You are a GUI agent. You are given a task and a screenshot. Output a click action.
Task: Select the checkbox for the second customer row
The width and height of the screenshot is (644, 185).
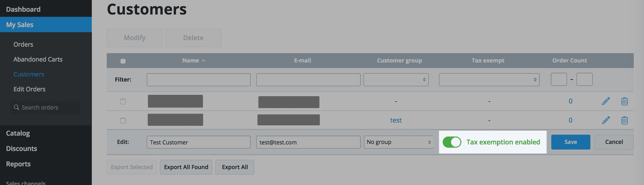[123, 121]
